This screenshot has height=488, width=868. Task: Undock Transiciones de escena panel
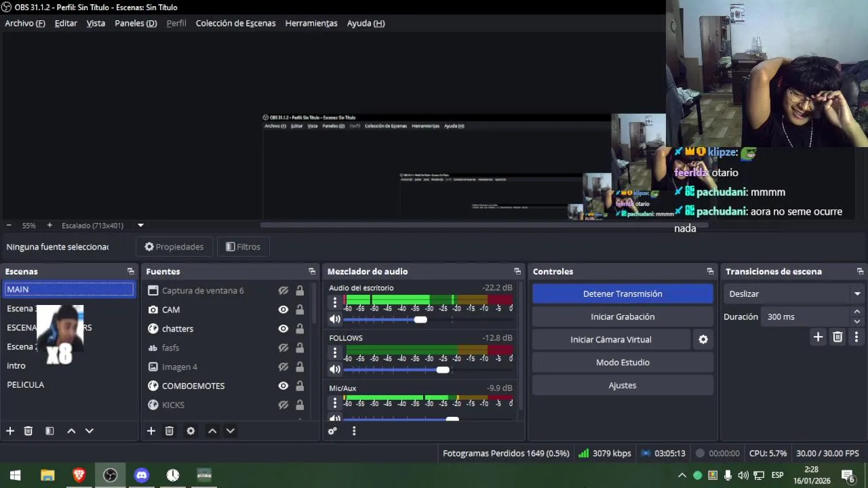[860, 271]
